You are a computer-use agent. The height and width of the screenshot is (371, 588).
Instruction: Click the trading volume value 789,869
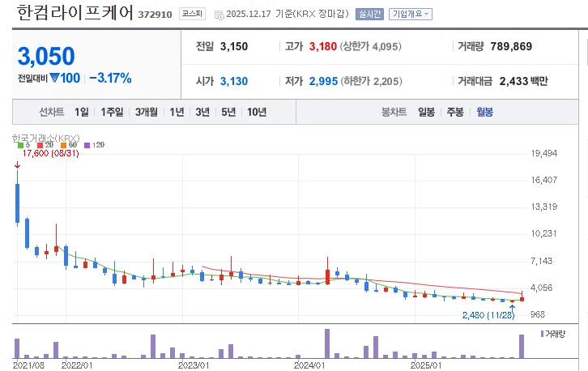point(511,46)
